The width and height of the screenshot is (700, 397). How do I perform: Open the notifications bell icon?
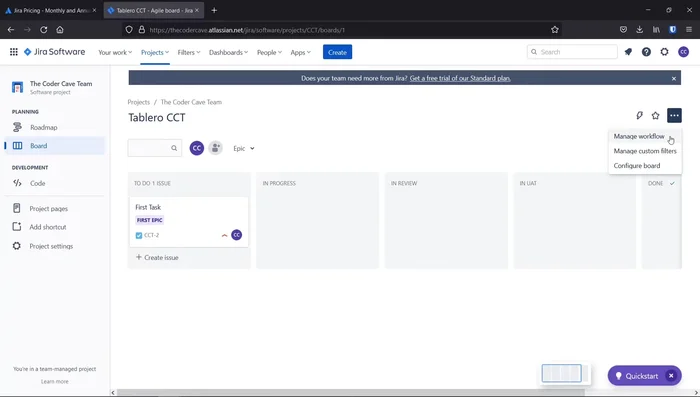(628, 52)
